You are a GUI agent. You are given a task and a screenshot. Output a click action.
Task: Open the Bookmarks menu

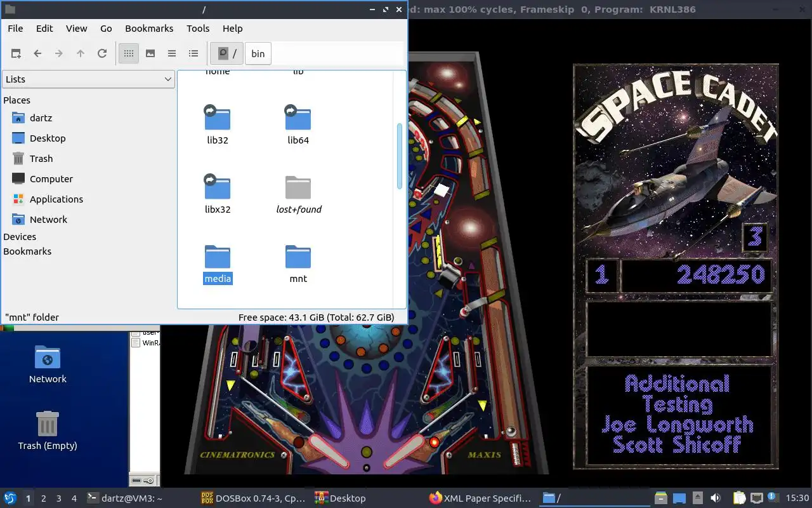tap(149, 28)
